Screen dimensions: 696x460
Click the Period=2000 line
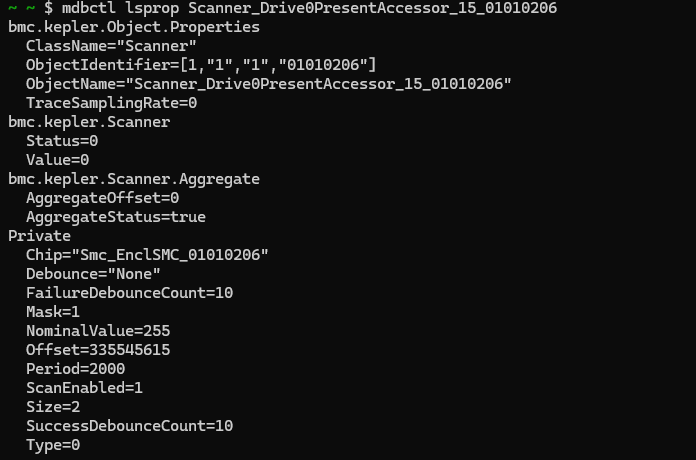[75, 369]
